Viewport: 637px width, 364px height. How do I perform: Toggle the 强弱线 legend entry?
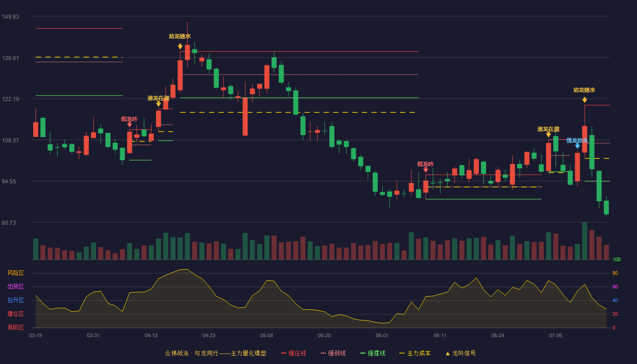coord(334,353)
